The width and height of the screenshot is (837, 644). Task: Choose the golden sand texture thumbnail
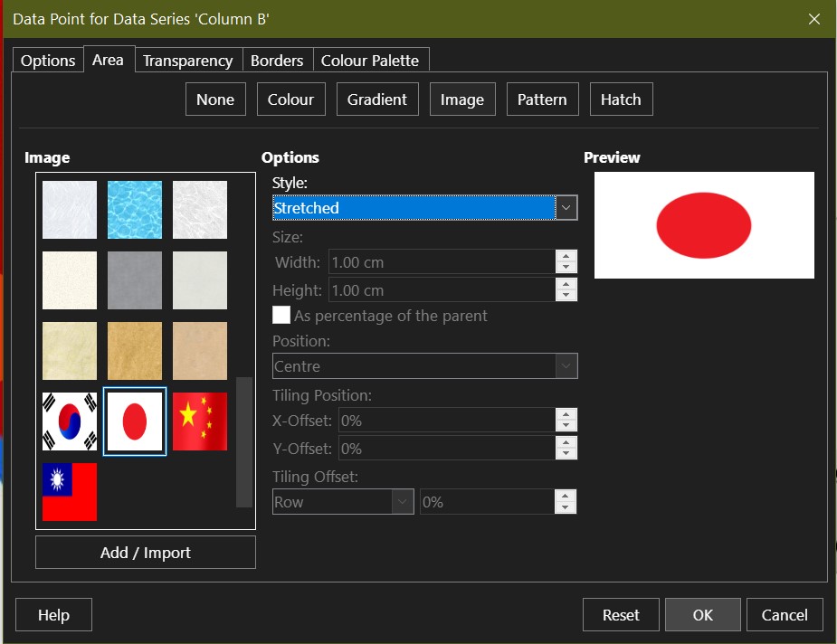[135, 351]
